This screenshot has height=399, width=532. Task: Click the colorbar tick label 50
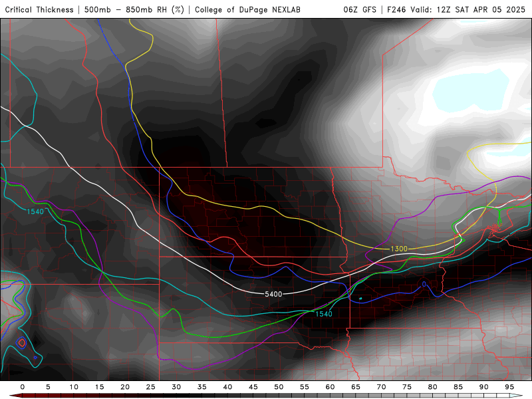[x=279, y=387]
